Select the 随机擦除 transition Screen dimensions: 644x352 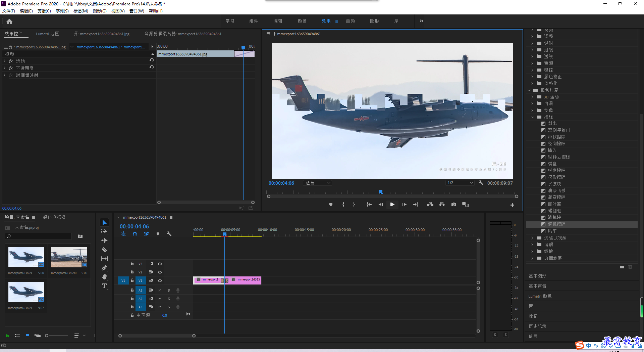click(556, 224)
